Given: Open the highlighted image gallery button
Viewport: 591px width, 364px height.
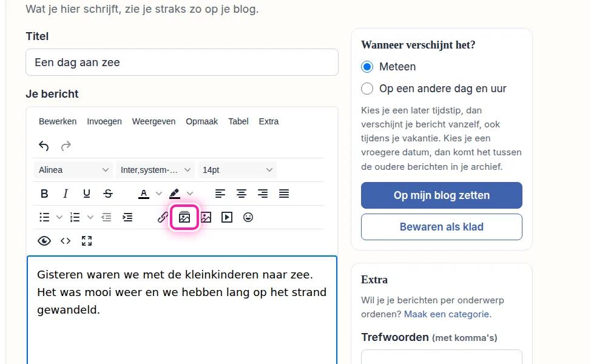Looking at the screenshot, I should coord(184,217).
